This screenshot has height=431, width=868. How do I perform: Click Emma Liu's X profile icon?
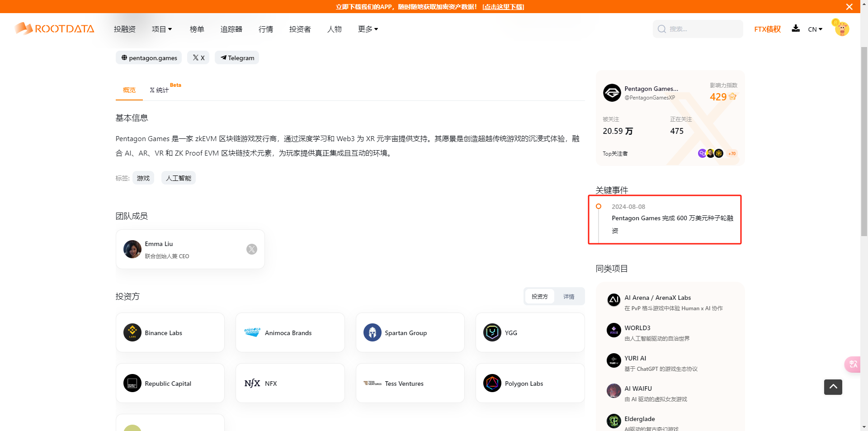pyautogui.click(x=252, y=249)
